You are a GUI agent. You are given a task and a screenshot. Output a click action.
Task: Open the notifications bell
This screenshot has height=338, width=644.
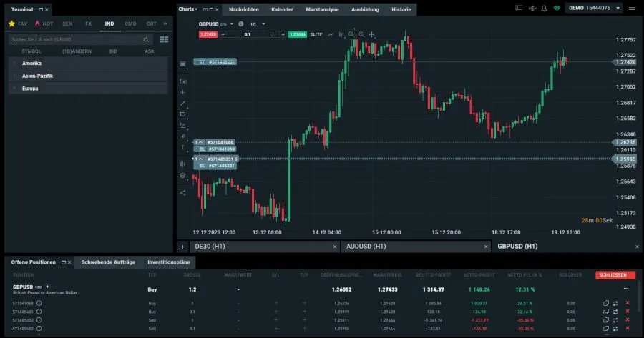tap(545, 9)
